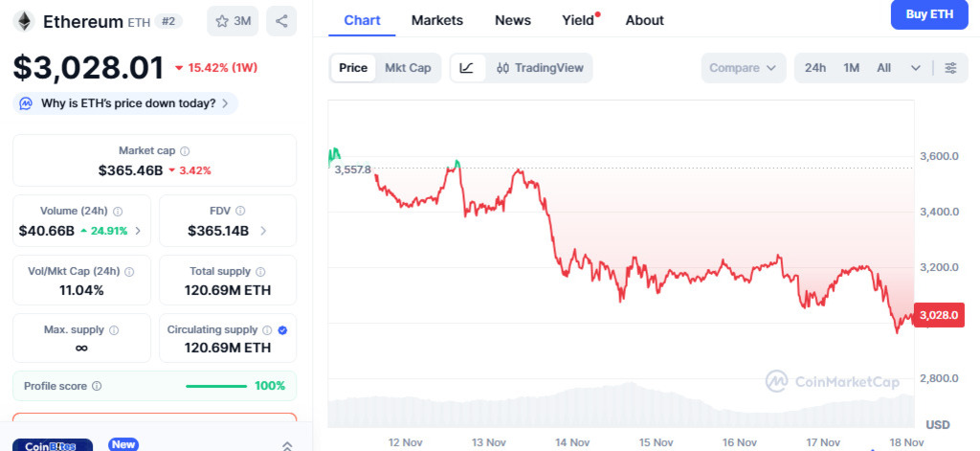Open chart settings sliders icon
The image size is (980, 451).
tap(950, 68)
